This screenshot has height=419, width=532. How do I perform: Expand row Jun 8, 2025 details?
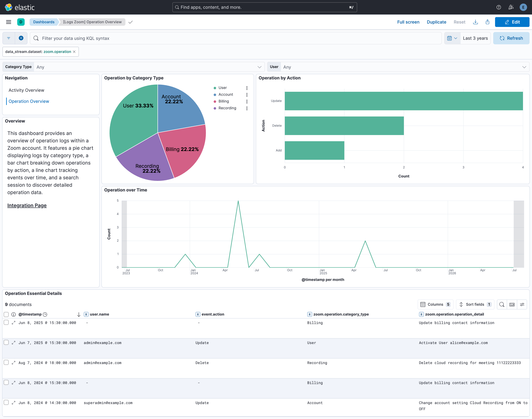click(x=14, y=323)
